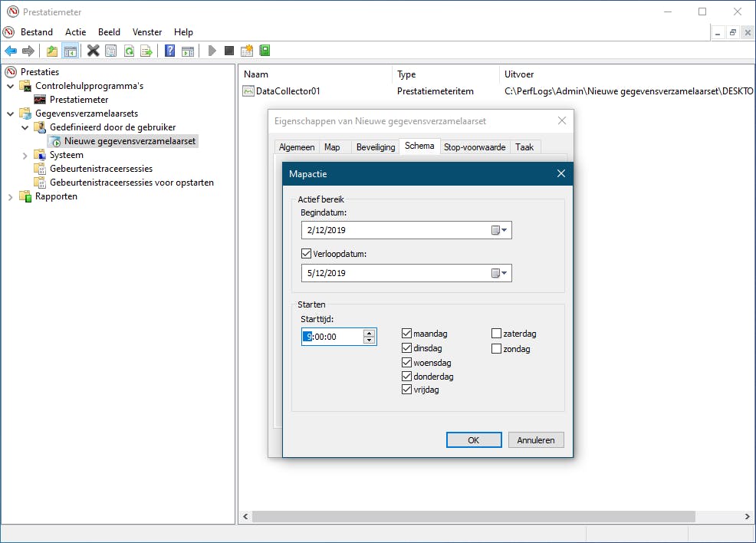
Task: Uncheck the maandag checkbox
Action: point(407,334)
